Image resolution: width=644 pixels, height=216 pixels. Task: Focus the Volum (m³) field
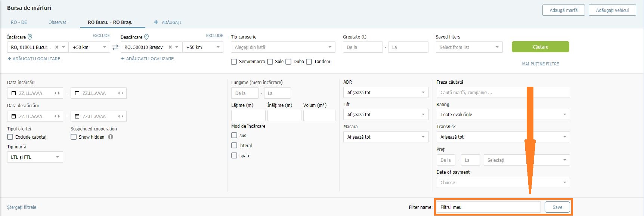pyautogui.click(x=319, y=115)
